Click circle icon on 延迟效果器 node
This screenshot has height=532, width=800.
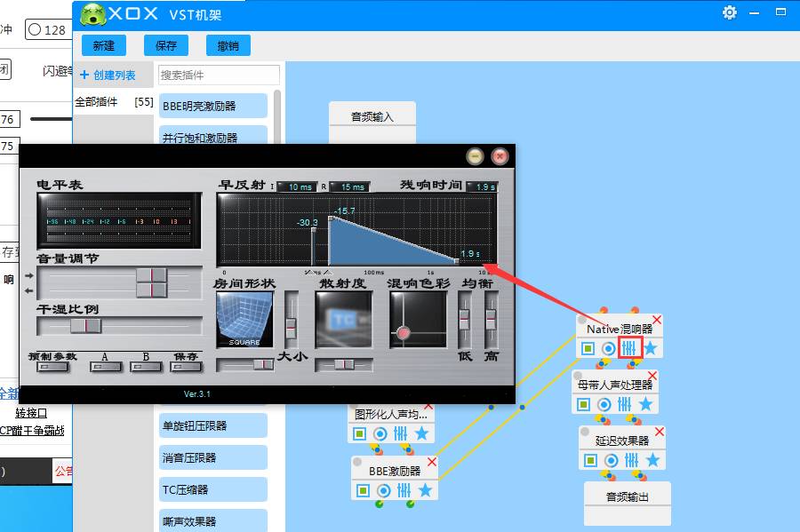tap(612, 461)
